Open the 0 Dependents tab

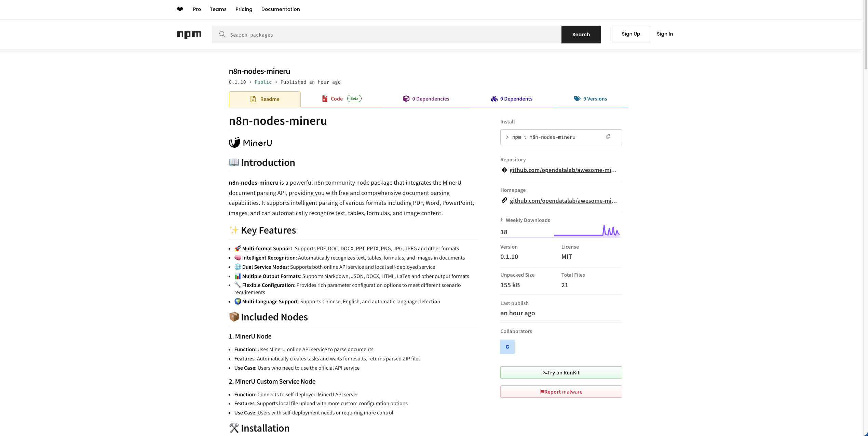(512, 99)
